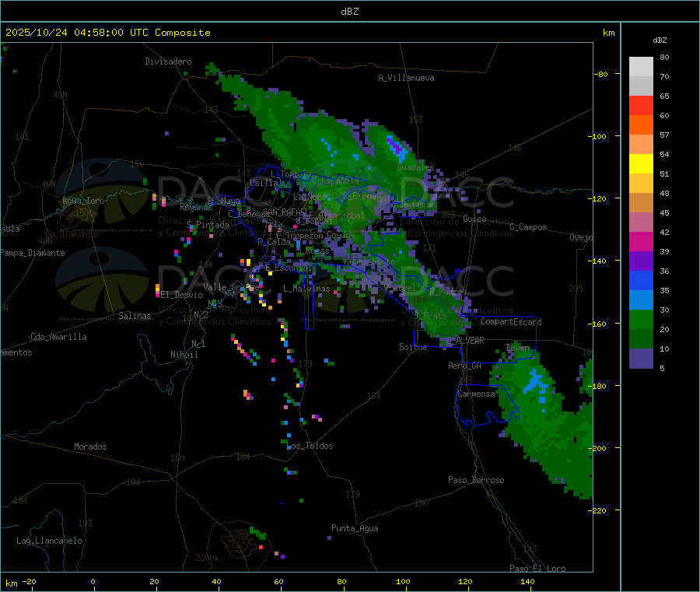700x592 pixels.
Task: Click the '100' km tick on bottom axis
Action: point(403,581)
